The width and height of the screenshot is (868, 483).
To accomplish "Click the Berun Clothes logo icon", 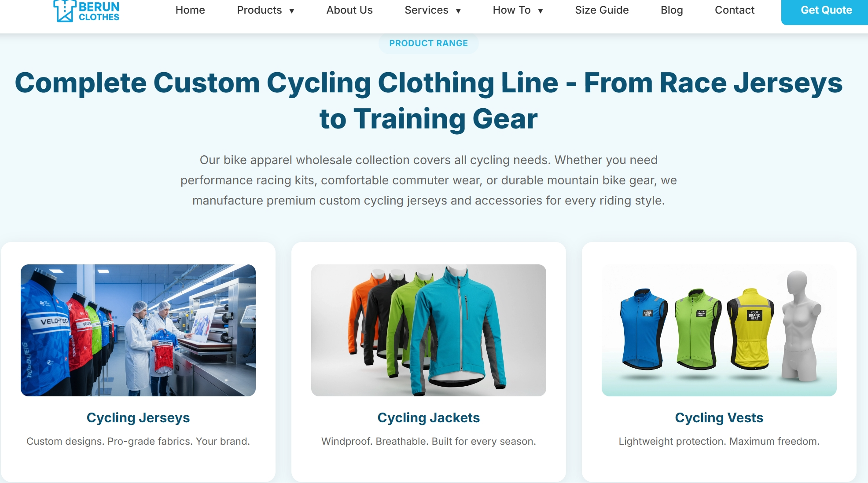I will (x=64, y=11).
